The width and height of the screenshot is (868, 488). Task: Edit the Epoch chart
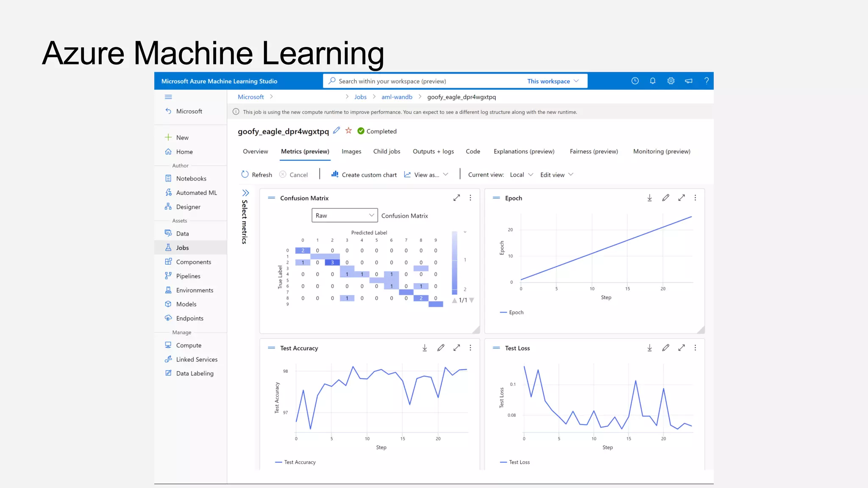[x=666, y=198]
